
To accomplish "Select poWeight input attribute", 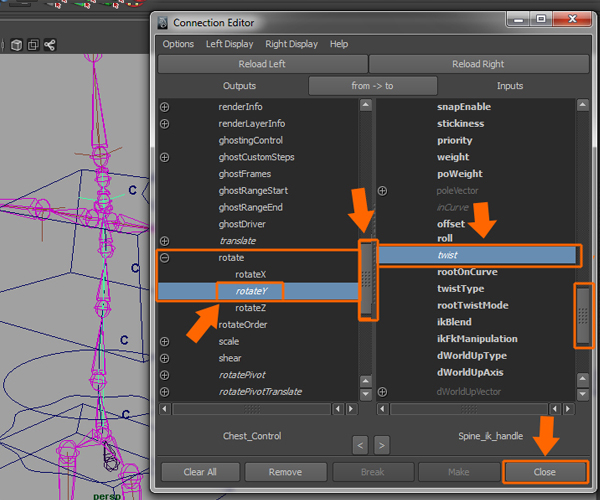I will click(460, 174).
